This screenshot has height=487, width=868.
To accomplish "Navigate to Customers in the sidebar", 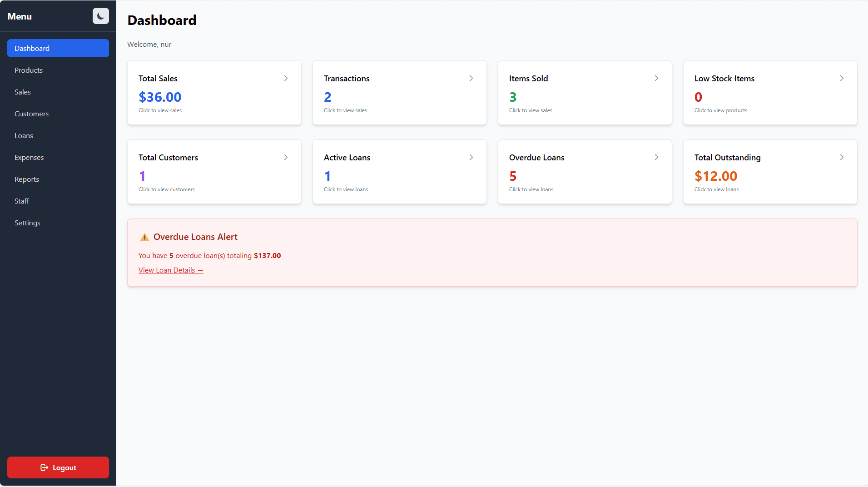I will point(58,114).
